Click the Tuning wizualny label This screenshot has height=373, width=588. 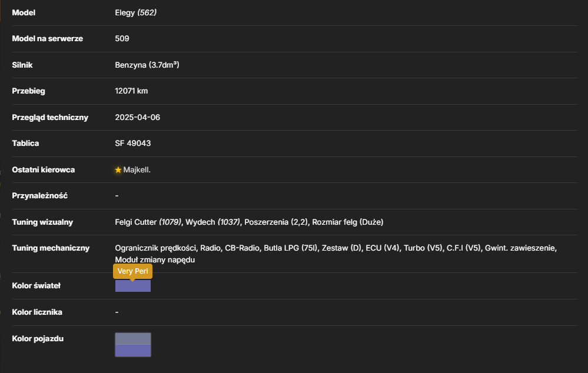coord(42,222)
